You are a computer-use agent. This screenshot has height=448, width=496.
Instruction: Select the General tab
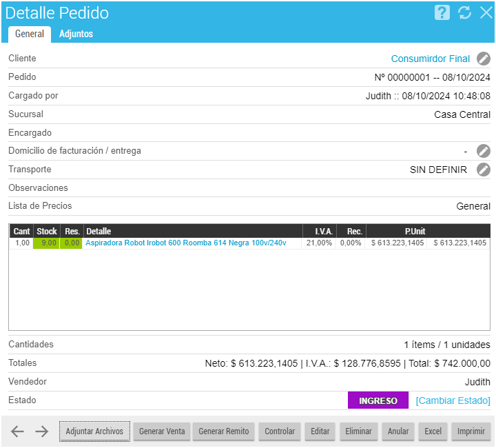pyautogui.click(x=30, y=34)
